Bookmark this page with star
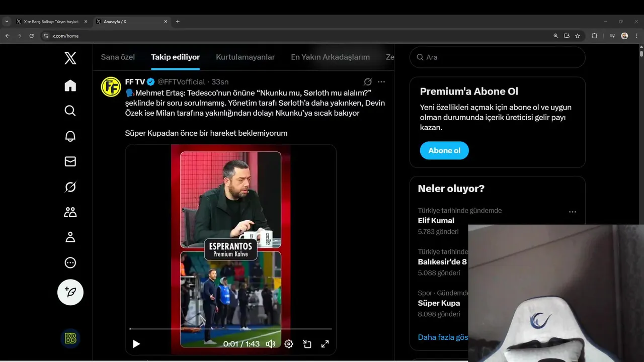The width and height of the screenshot is (644, 362). 578,36
